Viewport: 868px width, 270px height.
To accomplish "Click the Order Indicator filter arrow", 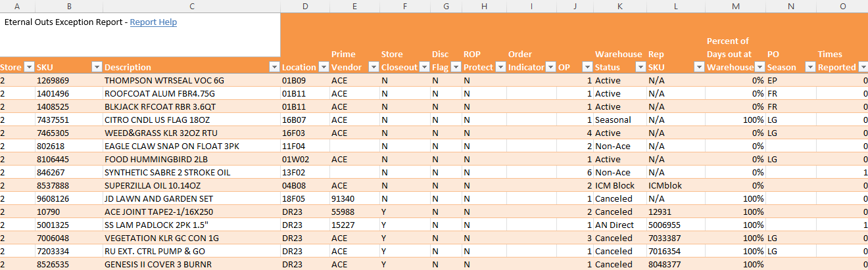I will click(550, 67).
